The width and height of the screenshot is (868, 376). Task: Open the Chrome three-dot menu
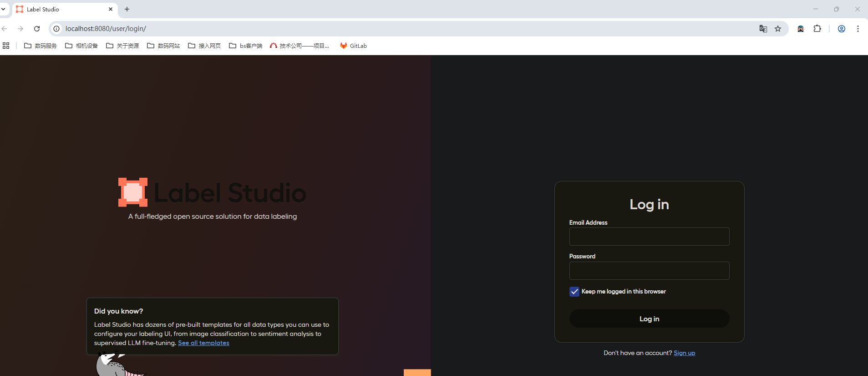858,29
